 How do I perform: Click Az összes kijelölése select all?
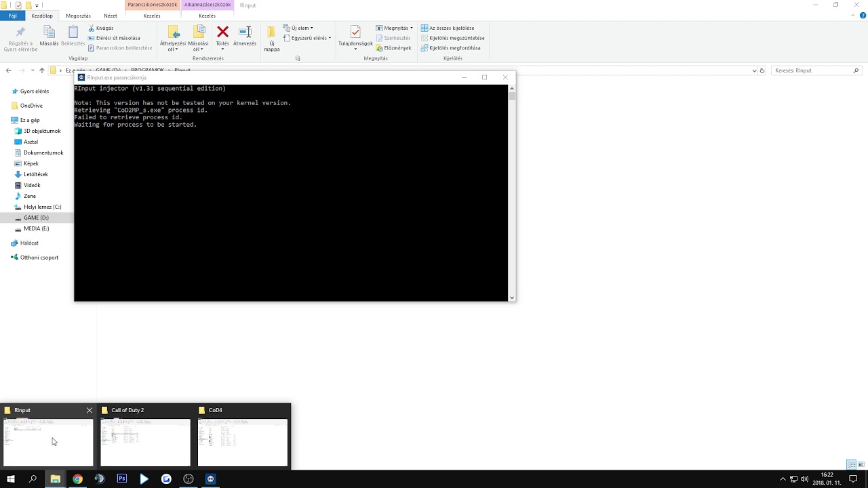pyautogui.click(x=448, y=28)
